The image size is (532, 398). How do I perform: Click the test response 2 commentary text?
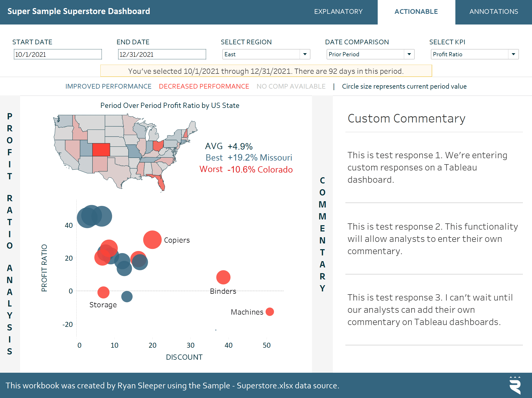click(x=432, y=239)
